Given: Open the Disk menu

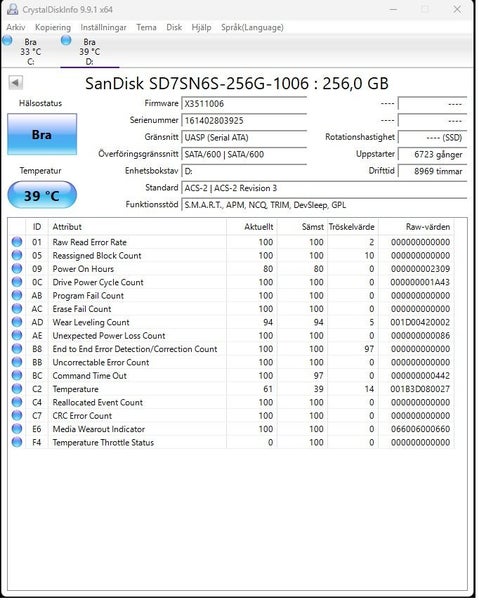Looking at the screenshot, I should (174, 28).
